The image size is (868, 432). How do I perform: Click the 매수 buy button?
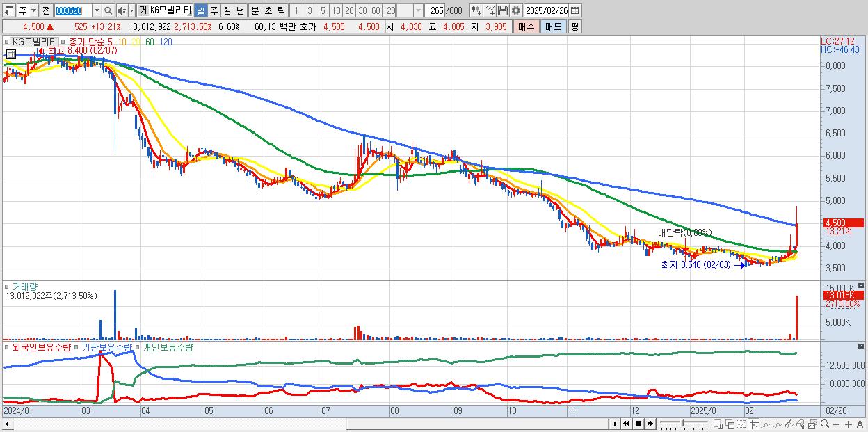tap(527, 26)
